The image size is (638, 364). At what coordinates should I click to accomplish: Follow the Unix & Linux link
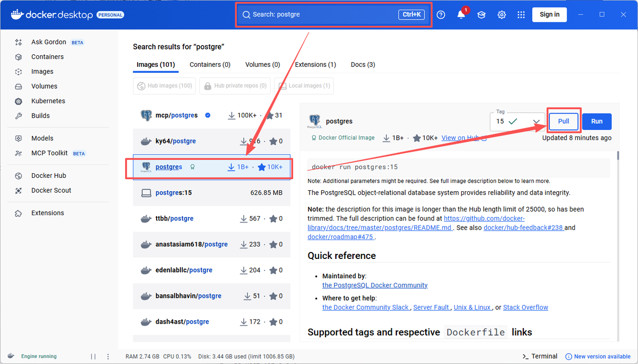[473, 308]
